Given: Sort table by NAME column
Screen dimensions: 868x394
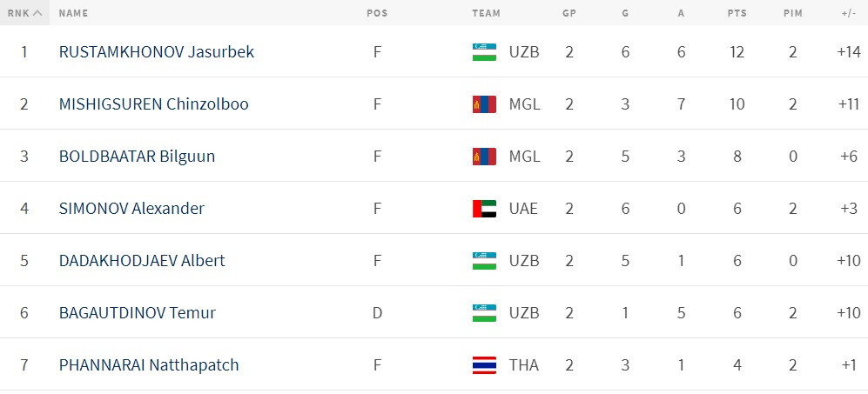Looking at the screenshot, I should click(74, 13).
